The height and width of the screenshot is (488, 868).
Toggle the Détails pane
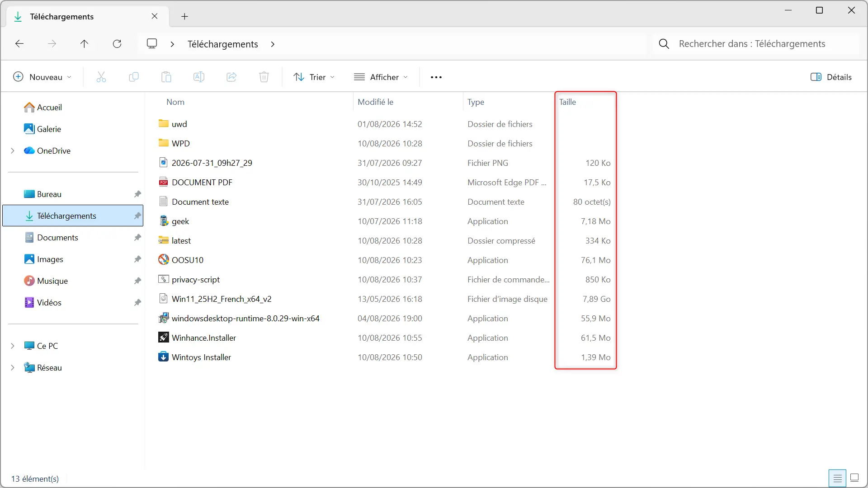click(831, 77)
